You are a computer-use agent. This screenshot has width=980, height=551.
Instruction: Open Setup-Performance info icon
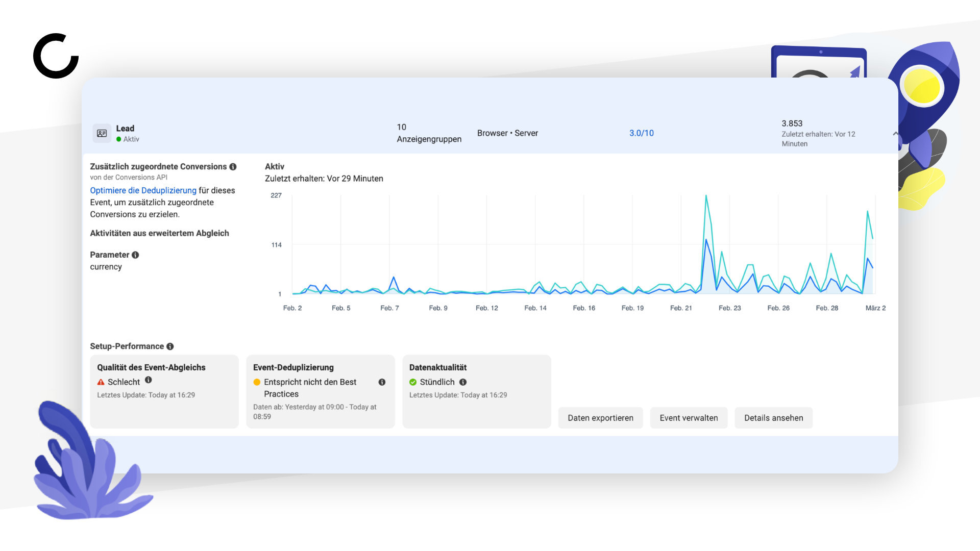(x=170, y=346)
